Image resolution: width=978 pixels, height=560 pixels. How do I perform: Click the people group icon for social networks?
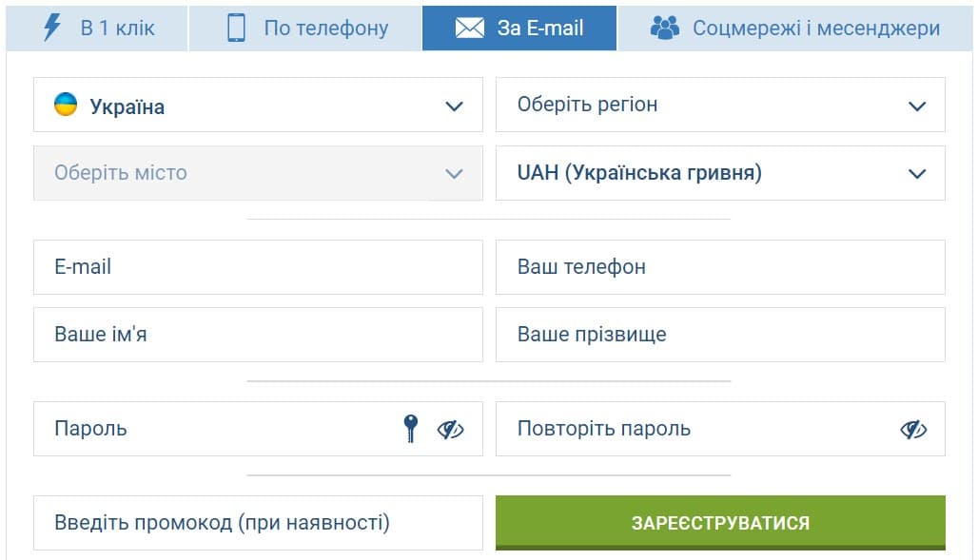click(x=665, y=28)
